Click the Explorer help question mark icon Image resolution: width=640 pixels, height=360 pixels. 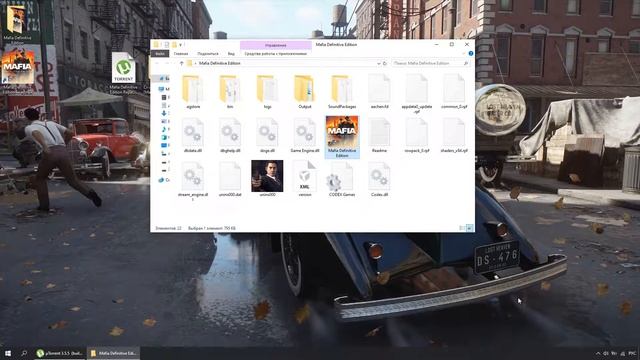471,53
